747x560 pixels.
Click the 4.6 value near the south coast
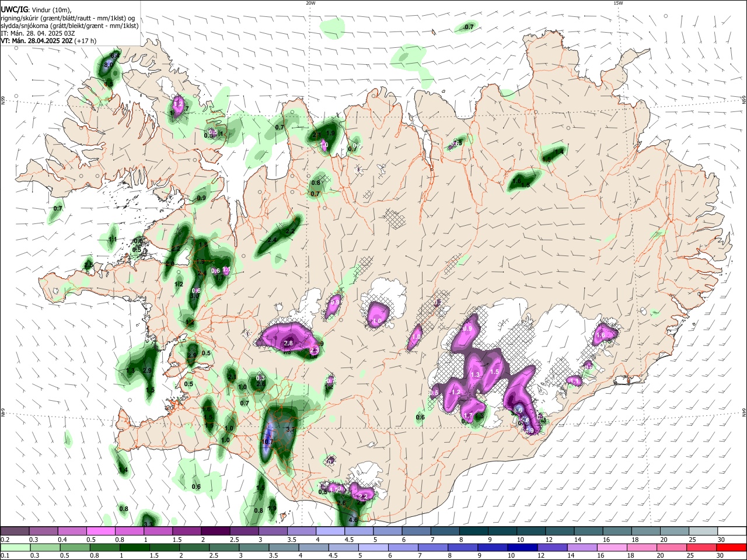tap(352, 519)
